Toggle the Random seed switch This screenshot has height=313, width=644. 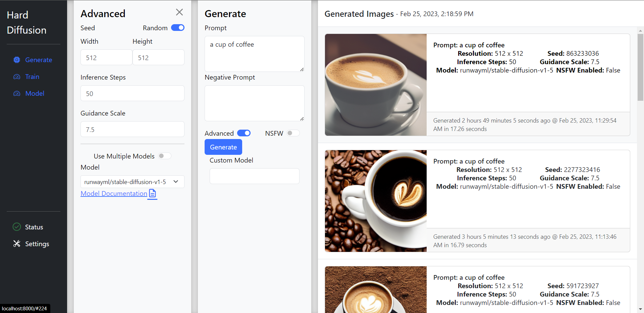(x=178, y=28)
